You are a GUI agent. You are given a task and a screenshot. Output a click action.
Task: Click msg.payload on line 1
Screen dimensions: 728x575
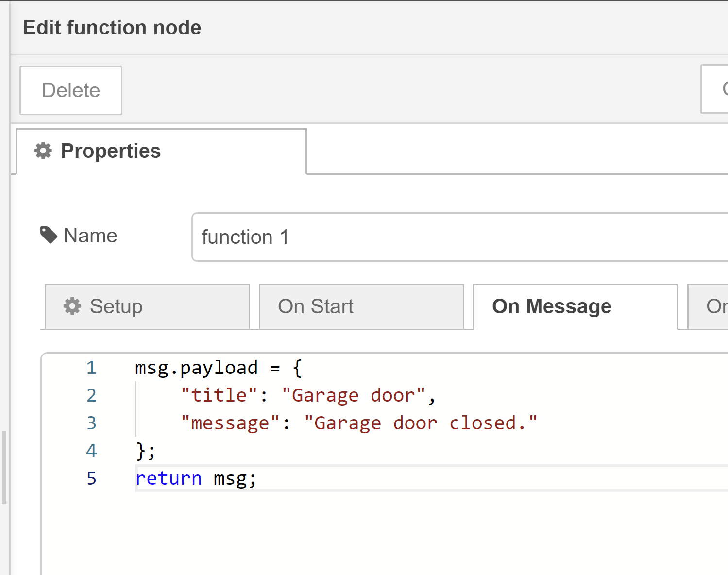tap(196, 368)
